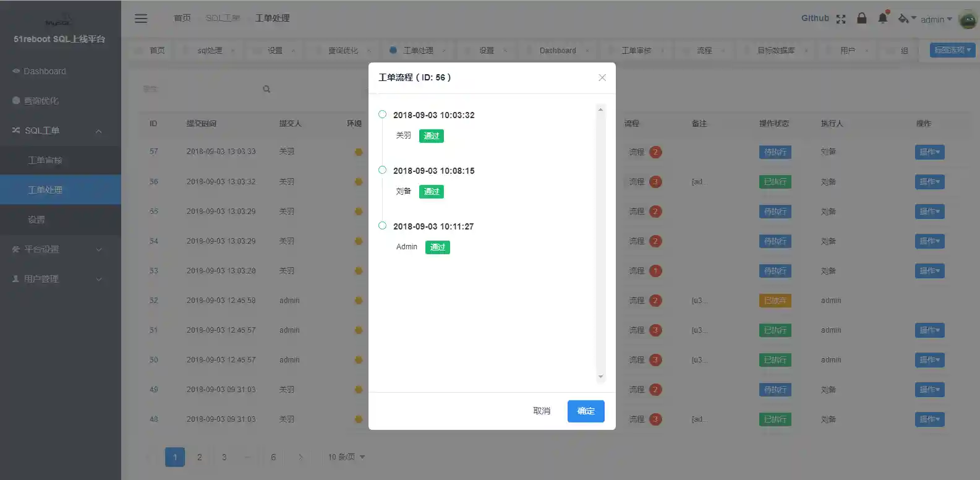The width and height of the screenshot is (980, 480).
Task: Go to page 6 of the table
Action: 273,457
